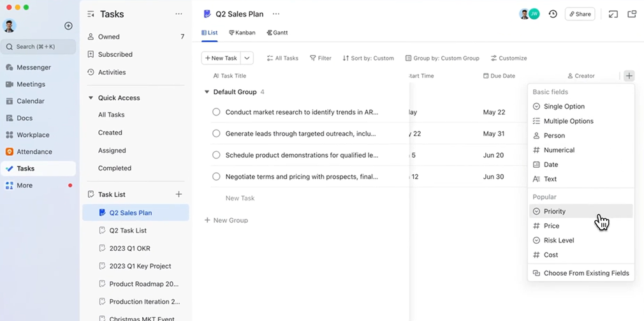Click the New Group link
This screenshot has width=644, height=321.
[x=226, y=220]
